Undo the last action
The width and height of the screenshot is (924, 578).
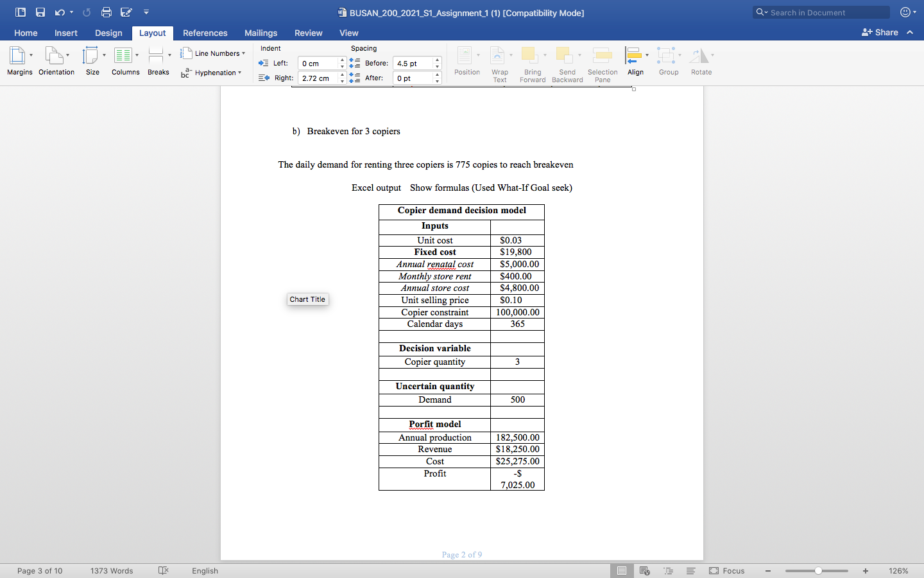pyautogui.click(x=60, y=12)
